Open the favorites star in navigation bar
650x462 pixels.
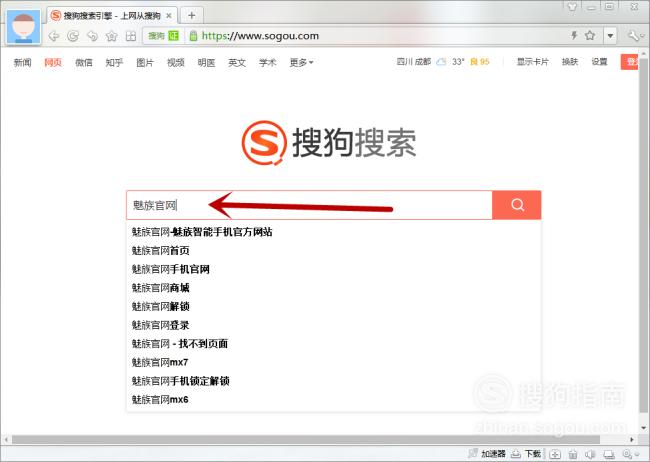click(x=112, y=36)
